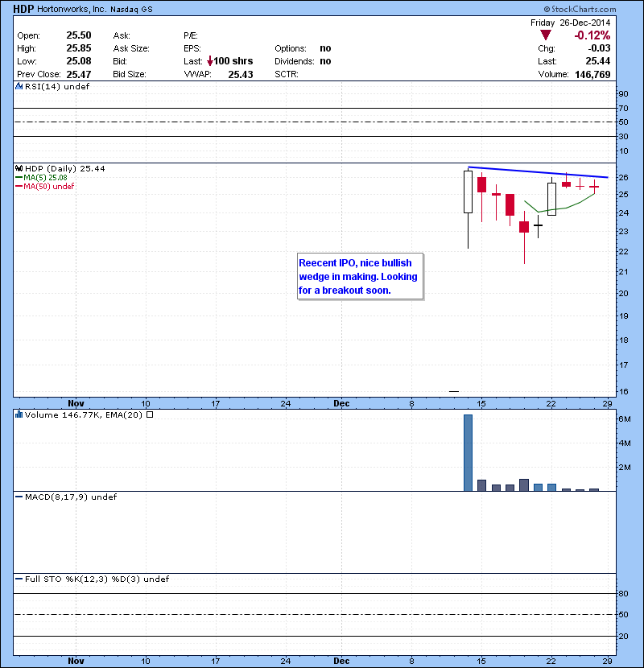
Task: Click the candlestick icon beside HDP (Daily)
Action: (x=19, y=169)
